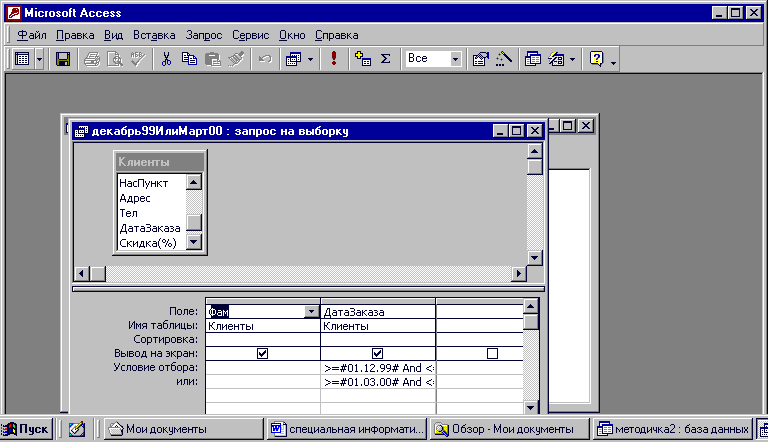Select Адрес in Клиенты field list

[x=135, y=198]
